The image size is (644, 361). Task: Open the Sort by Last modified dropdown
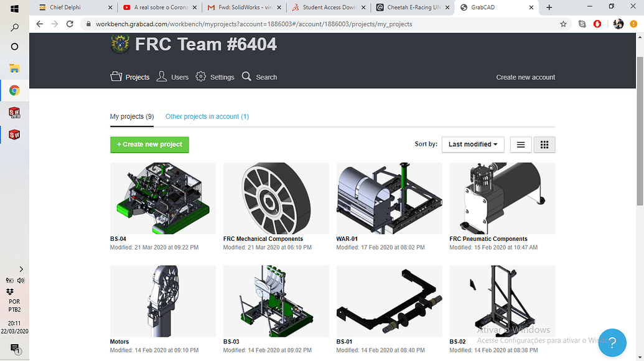click(473, 144)
